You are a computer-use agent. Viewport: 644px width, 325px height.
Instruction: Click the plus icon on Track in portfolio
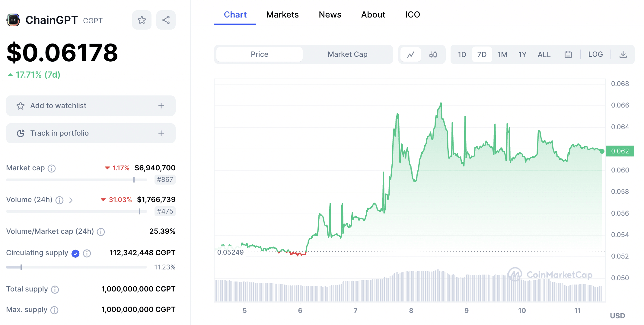(161, 133)
